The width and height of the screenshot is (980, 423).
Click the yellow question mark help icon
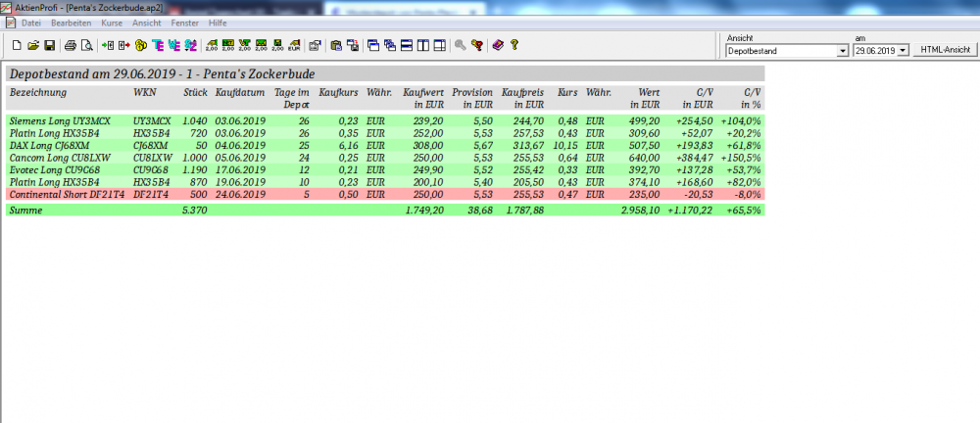[x=514, y=45]
